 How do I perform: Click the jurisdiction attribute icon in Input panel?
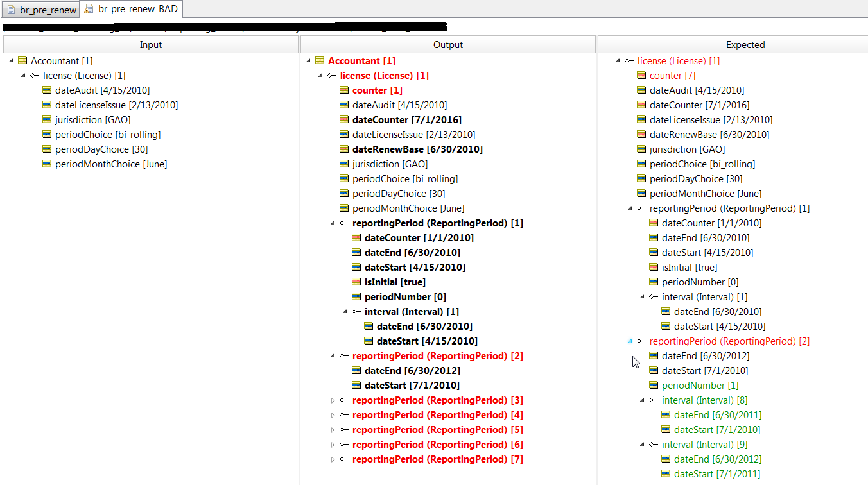tap(47, 120)
